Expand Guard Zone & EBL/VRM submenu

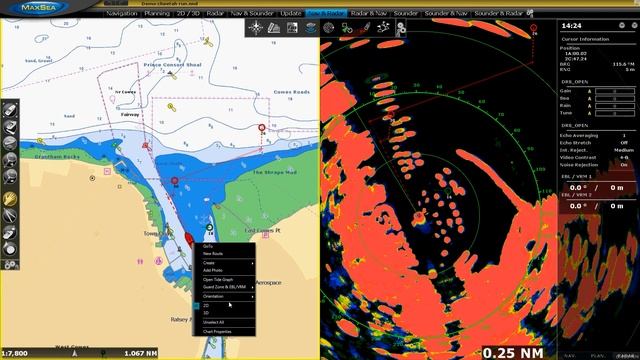coord(224,287)
